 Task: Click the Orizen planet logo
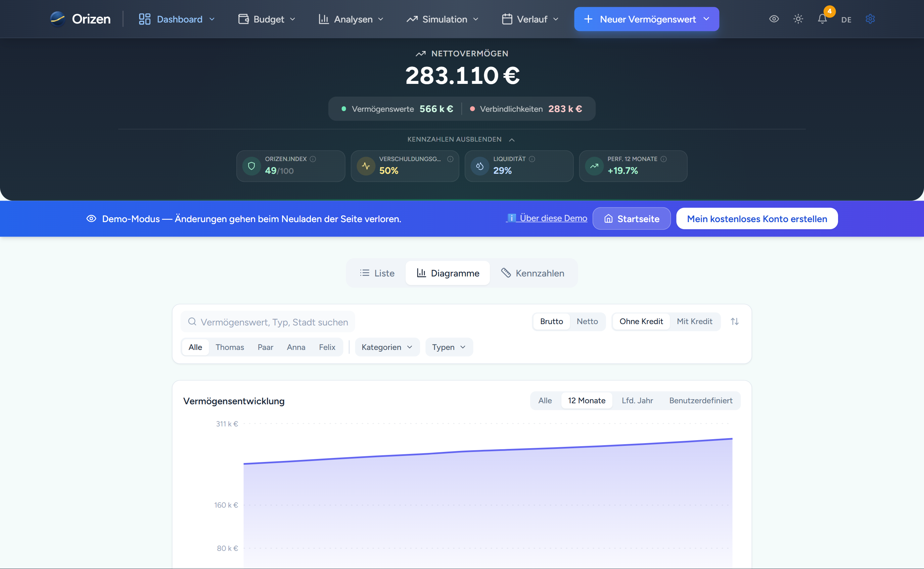[58, 19]
